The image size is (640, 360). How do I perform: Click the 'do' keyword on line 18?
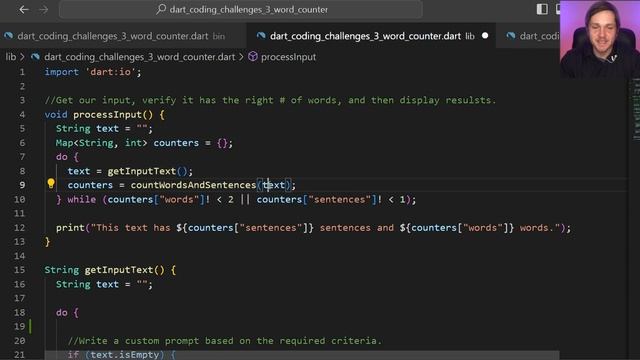click(62, 312)
